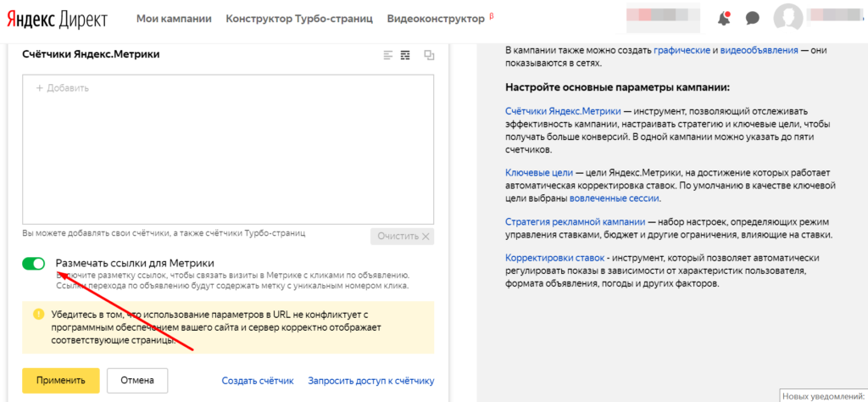
Task: Click the yellow Применить button
Action: click(61, 381)
